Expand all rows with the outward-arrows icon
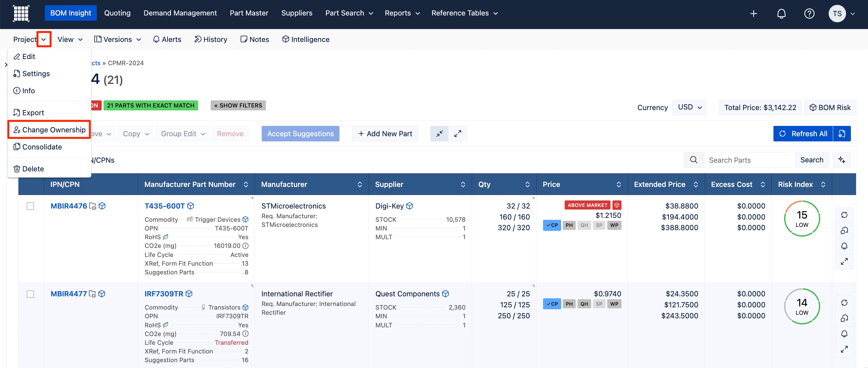Screen dimensions: 868x368 pyautogui.click(x=458, y=134)
